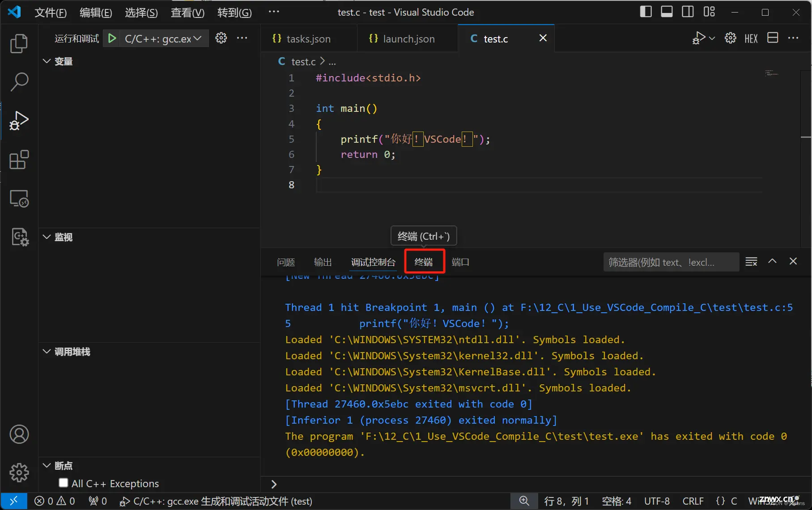Switch to the 输出 panel tab
This screenshot has height=510, width=812.
click(x=323, y=262)
